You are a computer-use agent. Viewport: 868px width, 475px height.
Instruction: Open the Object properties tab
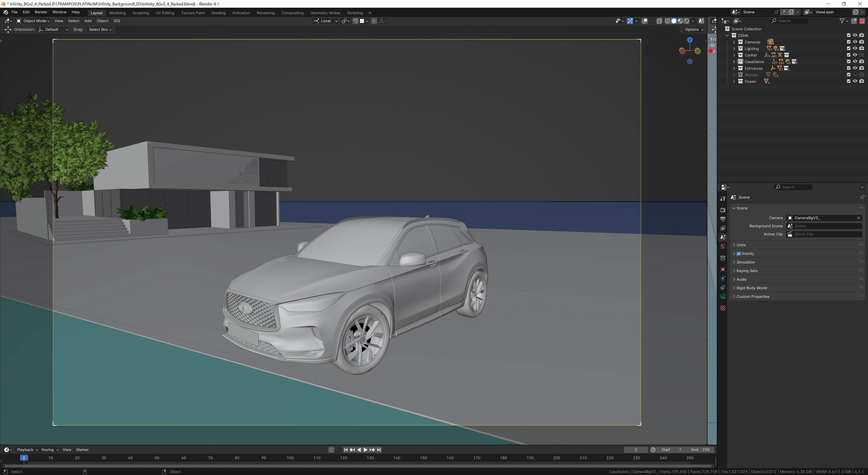(x=722, y=270)
